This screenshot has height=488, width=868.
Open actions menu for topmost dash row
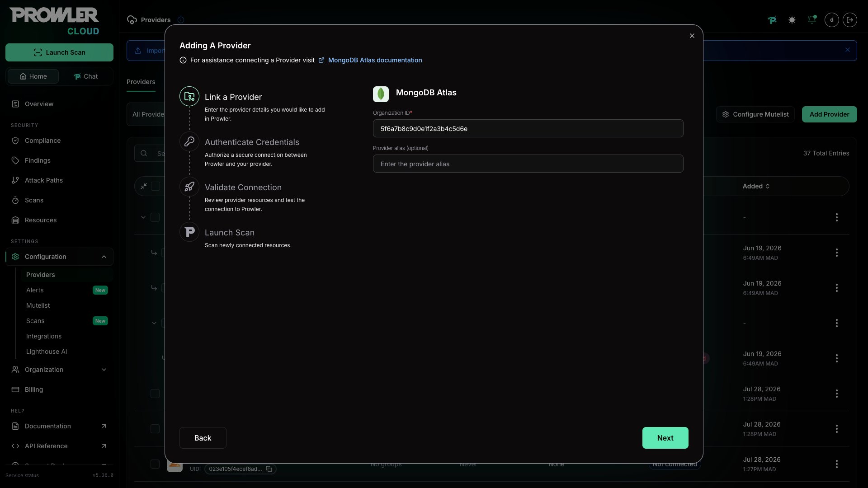837,217
